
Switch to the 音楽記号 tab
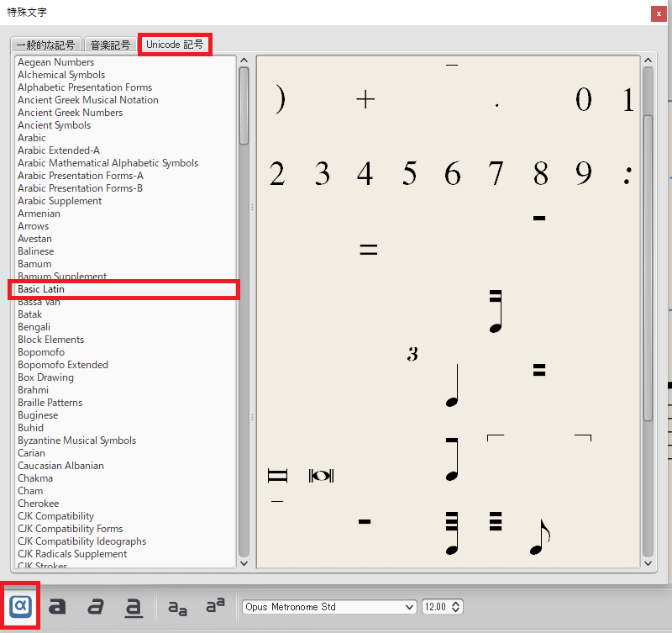(108, 45)
